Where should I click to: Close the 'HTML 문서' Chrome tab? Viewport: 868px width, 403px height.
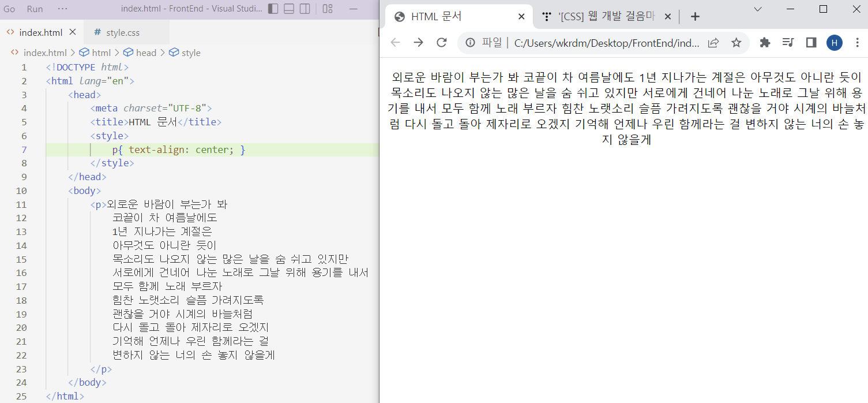click(x=521, y=17)
